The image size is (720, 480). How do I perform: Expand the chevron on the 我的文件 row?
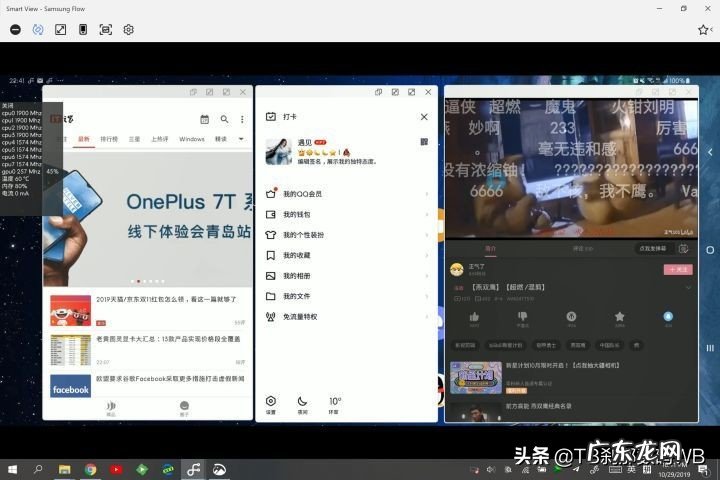point(427,296)
